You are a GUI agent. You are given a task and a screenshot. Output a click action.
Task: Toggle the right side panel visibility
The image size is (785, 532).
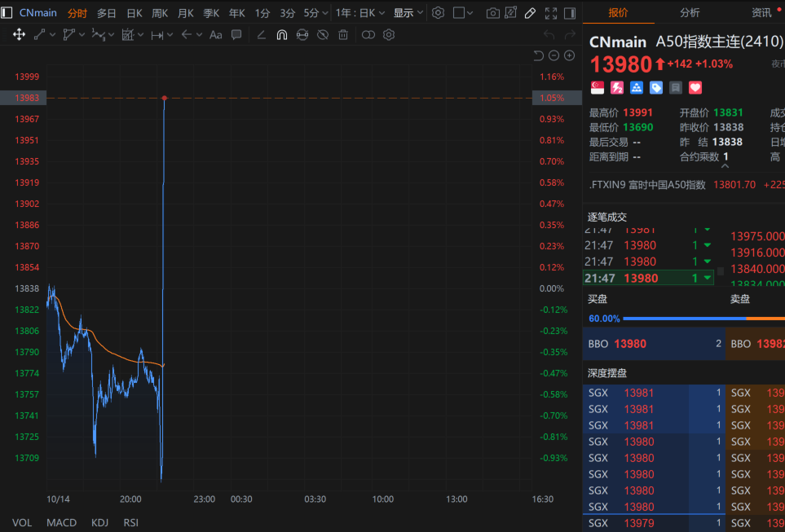(569, 13)
